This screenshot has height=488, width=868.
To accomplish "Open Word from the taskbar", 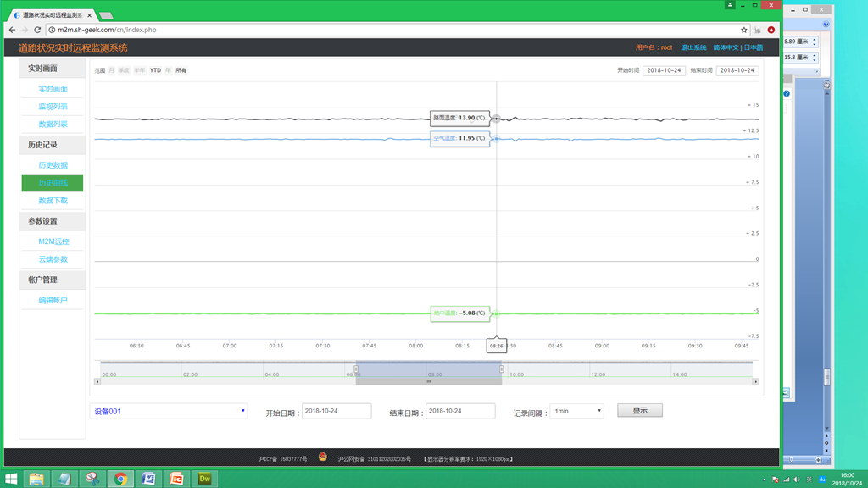I will tap(148, 479).
